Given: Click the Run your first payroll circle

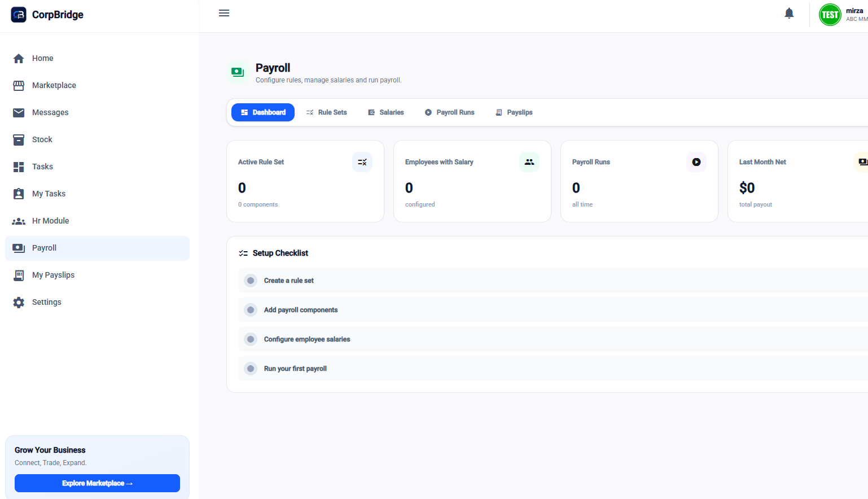Looking at the screenshot, I should pos(251,369).
